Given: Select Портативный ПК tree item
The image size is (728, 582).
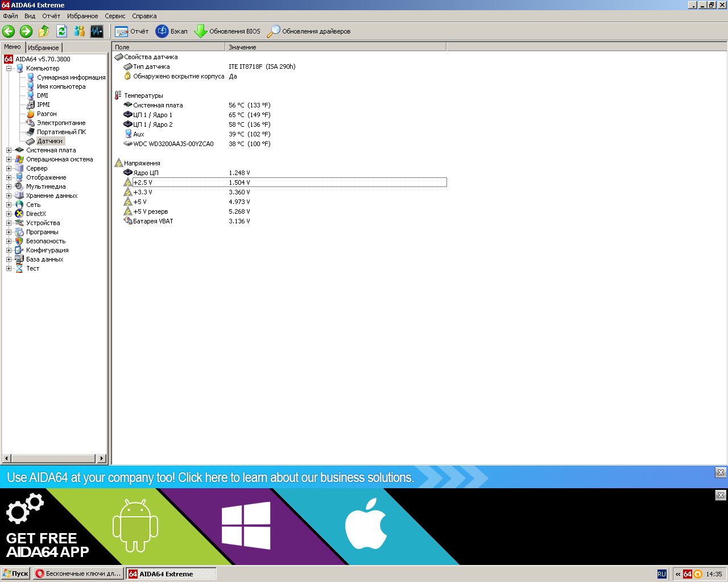Looking at the screenshot, I should click(61, 132).
